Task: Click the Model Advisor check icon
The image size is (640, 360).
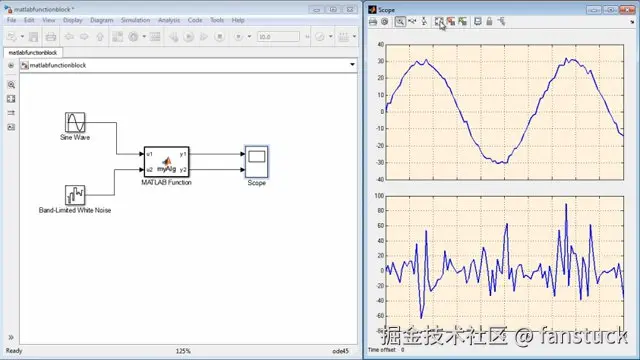Action: [320, 37]
